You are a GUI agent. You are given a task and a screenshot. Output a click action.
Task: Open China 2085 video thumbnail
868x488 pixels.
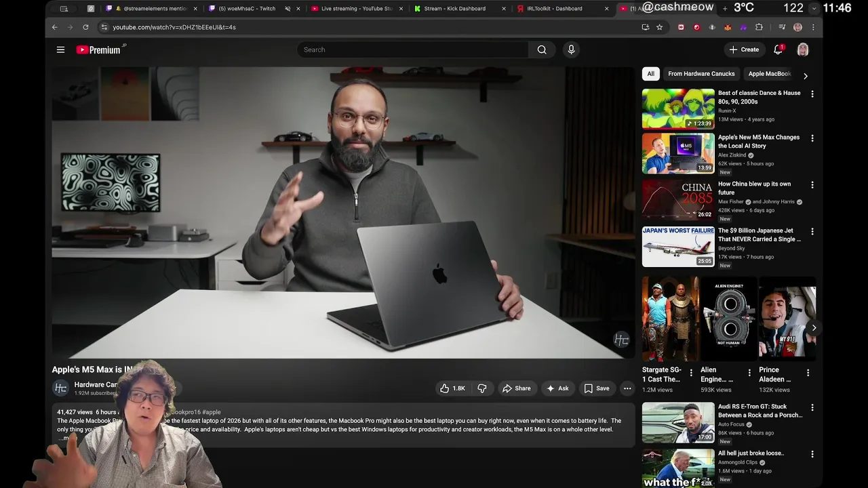tap(678, 200)
